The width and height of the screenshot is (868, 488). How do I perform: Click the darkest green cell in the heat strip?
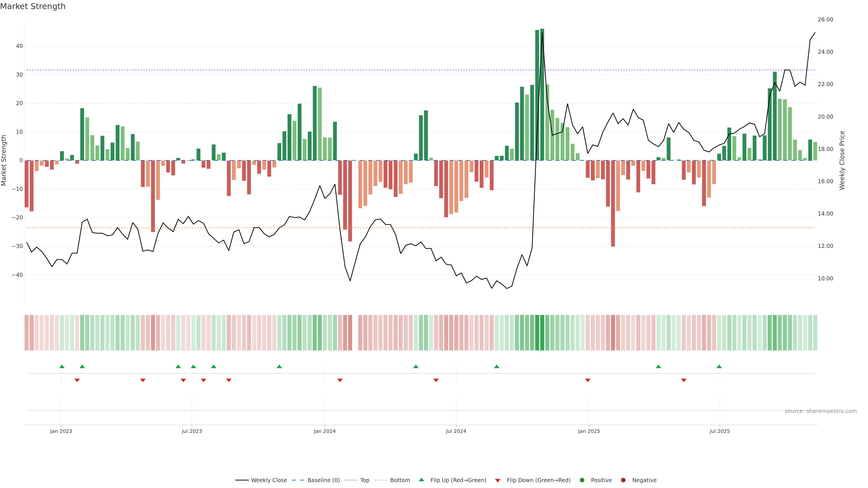pos(542,333)
